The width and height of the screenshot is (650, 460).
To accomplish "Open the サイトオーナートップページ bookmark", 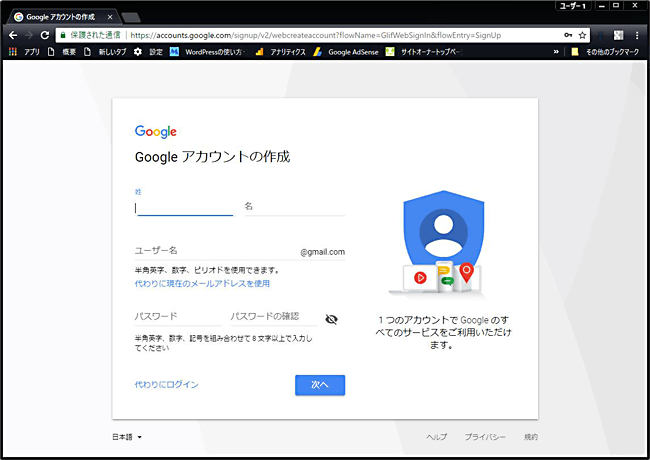I will click(424, 52).
